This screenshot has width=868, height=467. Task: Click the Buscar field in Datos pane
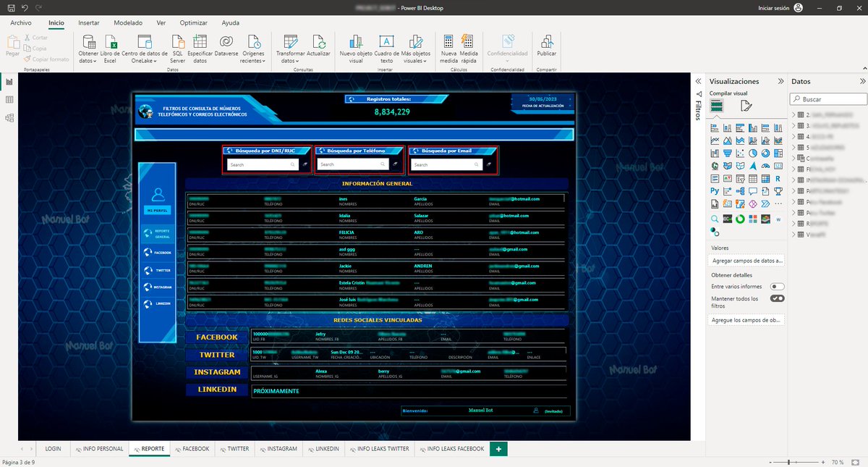click(827, 99)
